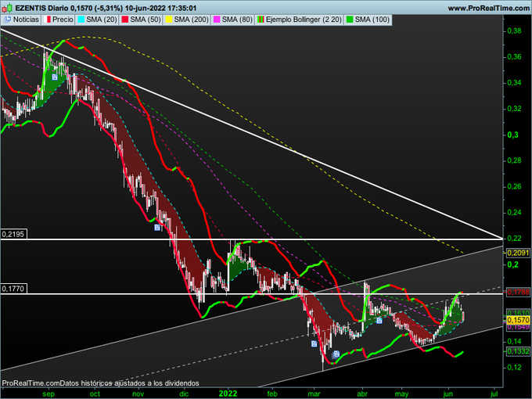This screenshot has height=399, width=532.
Task: Click the yellow 0,2091 price tag
Action: (518, 253)
